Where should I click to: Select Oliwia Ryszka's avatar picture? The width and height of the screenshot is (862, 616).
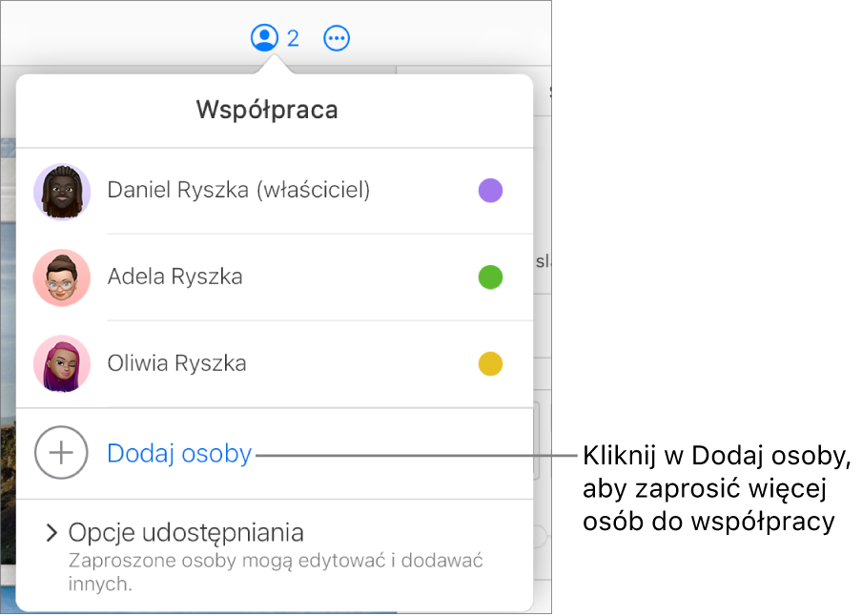click(x=61, y=363)
